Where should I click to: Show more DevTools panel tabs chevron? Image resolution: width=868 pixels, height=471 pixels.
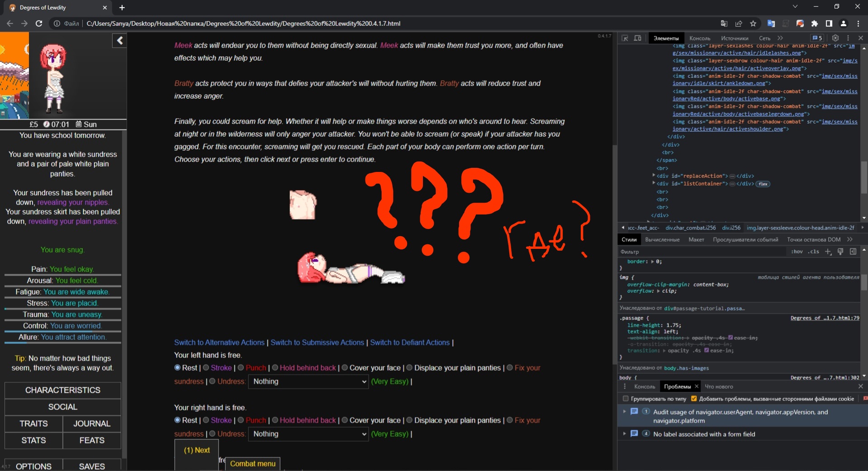780,38
